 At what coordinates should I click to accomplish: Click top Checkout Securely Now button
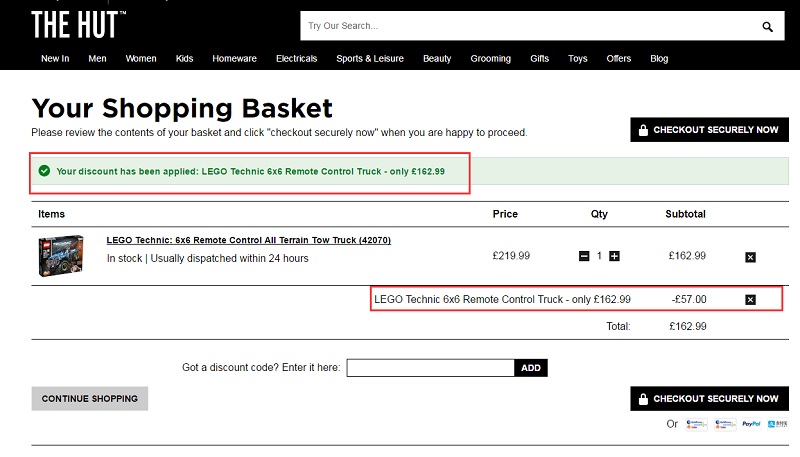point(709,130)
